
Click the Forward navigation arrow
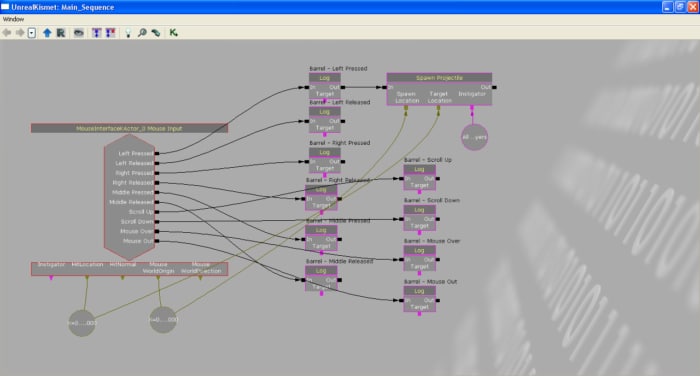[x=20, y=33]
